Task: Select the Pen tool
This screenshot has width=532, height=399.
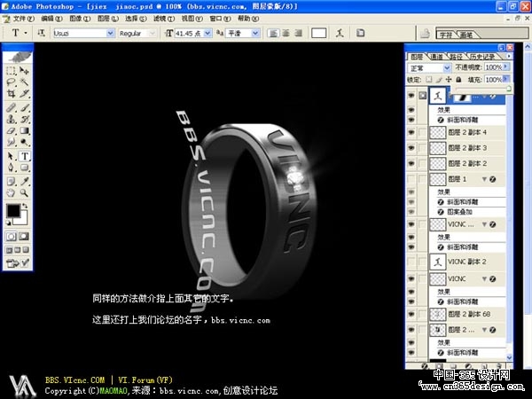Action: pyautogui.click(x=12, y=168)
